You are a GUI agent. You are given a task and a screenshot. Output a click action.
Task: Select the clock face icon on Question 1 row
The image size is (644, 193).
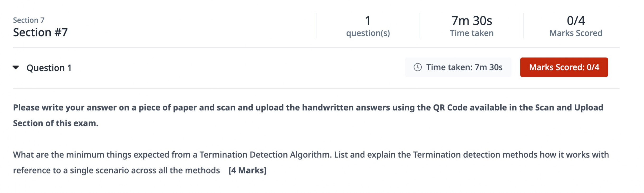(418, 67)
